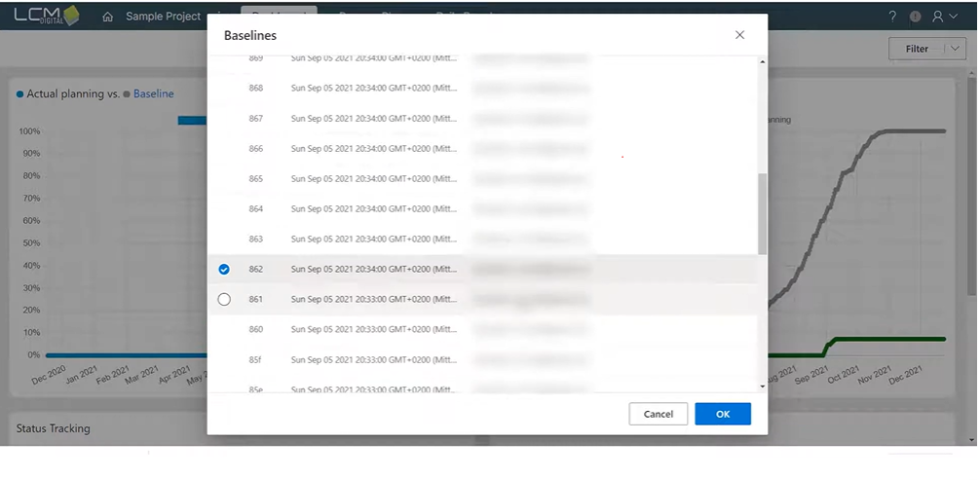Click the scroll down arrow in baselines list
This screenshot has height=480, width=980.
(x=762, y=386)
